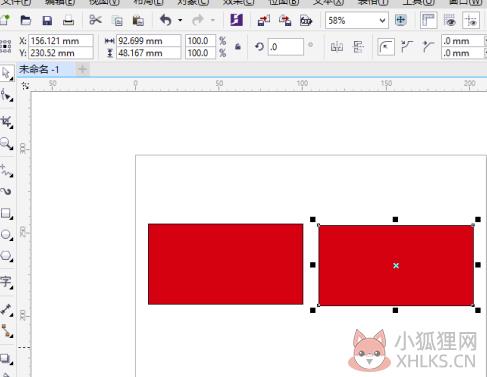Viewport: 487px width, 377px height.
Task: Import a file with the import icon
Action: tap(264, 21)
